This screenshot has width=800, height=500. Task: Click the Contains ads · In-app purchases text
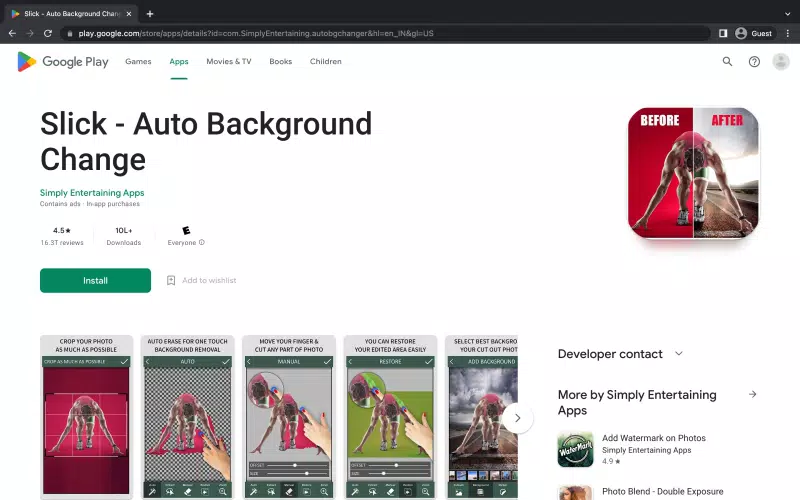coord(90,204)
